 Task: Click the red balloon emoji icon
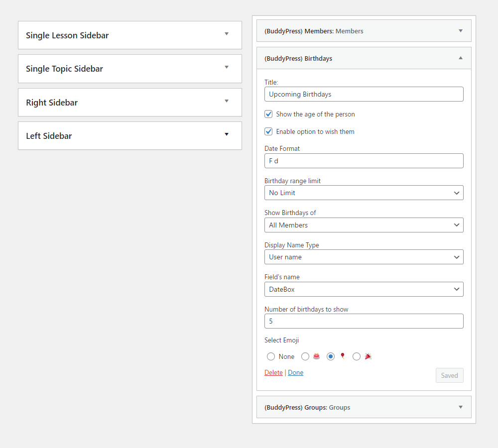(x=342, y=356)
